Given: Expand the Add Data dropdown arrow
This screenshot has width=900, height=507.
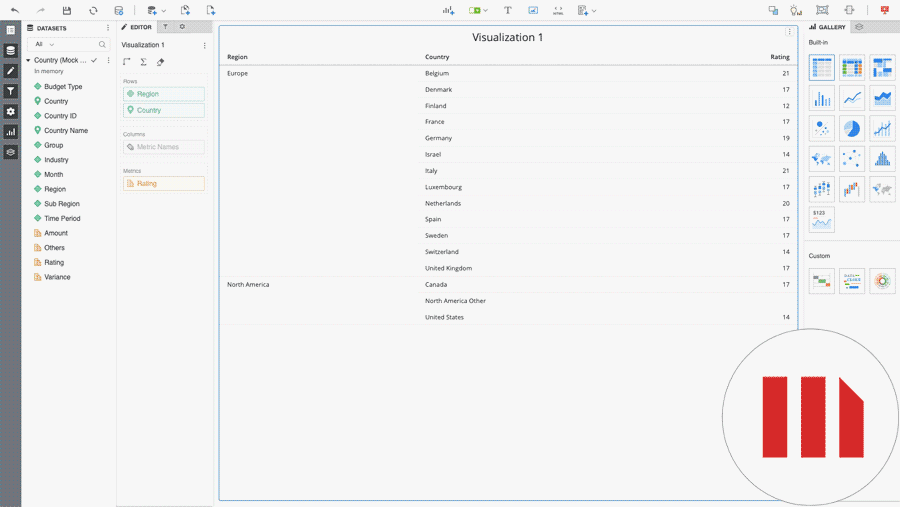Looking at the screenshot, I should tap(163, 11).
